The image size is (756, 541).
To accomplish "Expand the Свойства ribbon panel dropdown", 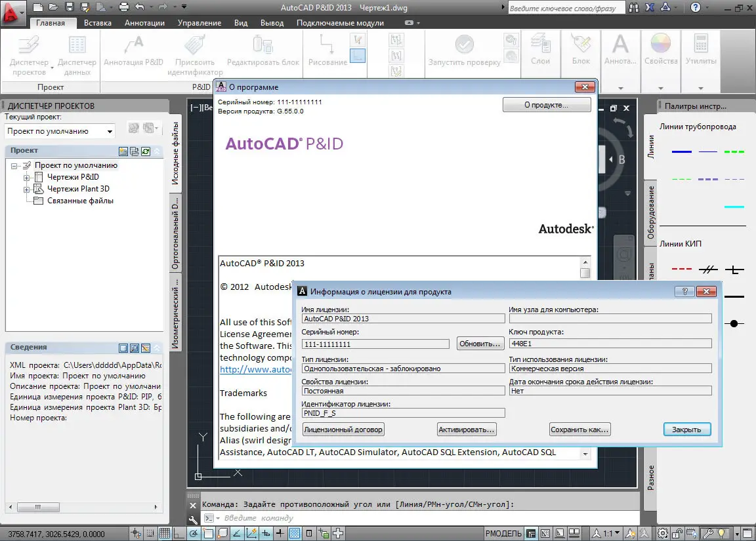I will point(661,88).
